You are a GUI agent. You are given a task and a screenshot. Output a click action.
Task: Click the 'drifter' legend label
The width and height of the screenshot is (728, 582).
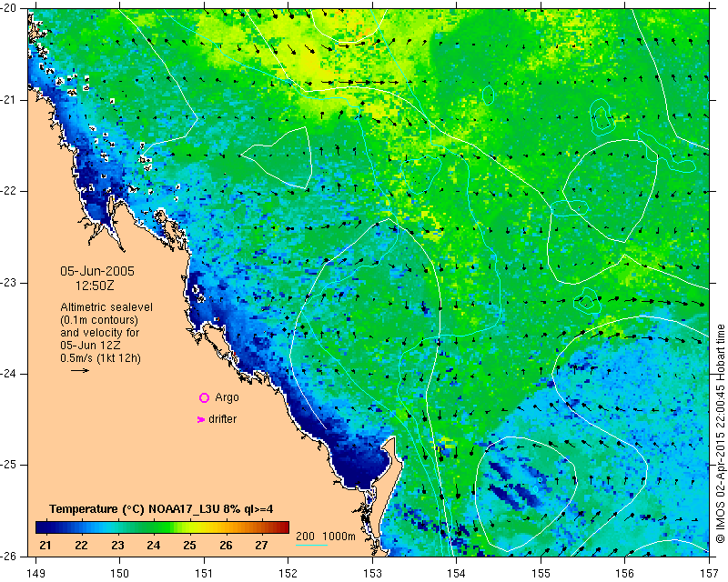point(222,419)
